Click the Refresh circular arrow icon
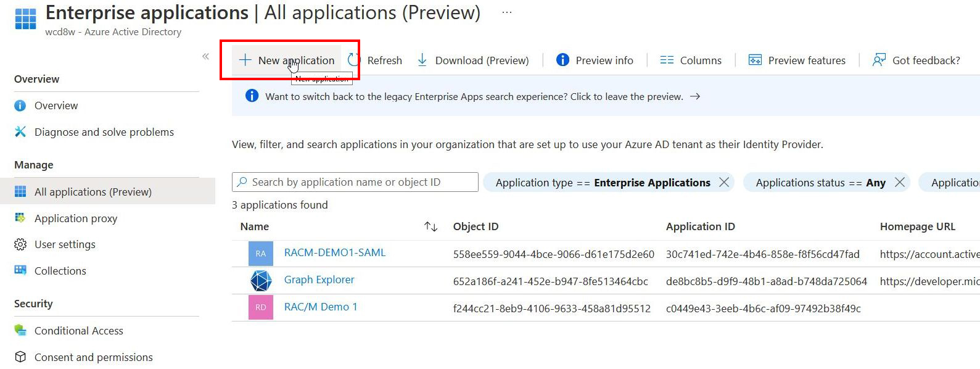This screenshot has height=369, width=980. pyautogui.click(x=354, y=60)
